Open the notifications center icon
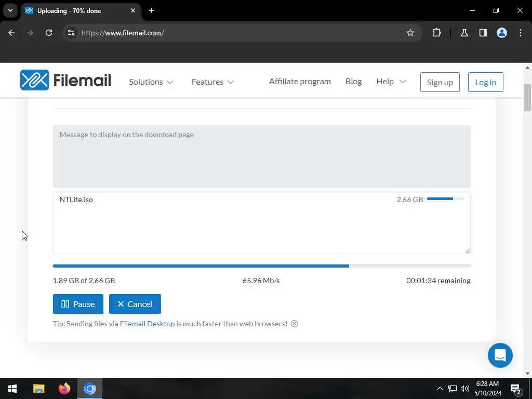Screen dimensions: 532x399 516,389
